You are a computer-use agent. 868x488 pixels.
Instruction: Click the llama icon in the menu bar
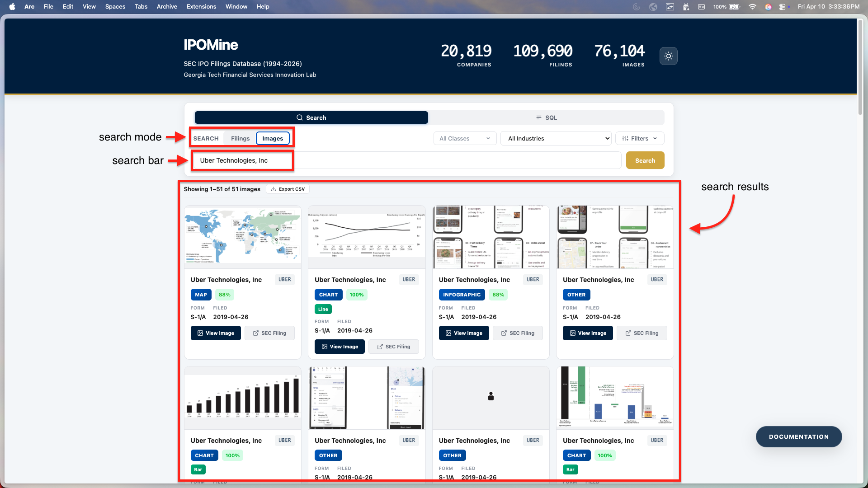(x=686, y=6)
